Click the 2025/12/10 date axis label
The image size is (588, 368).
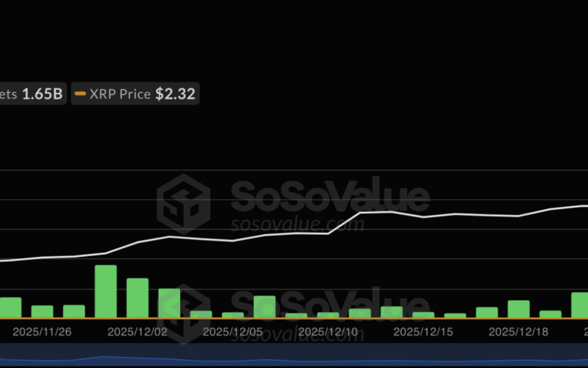click(x=329, y=332)
